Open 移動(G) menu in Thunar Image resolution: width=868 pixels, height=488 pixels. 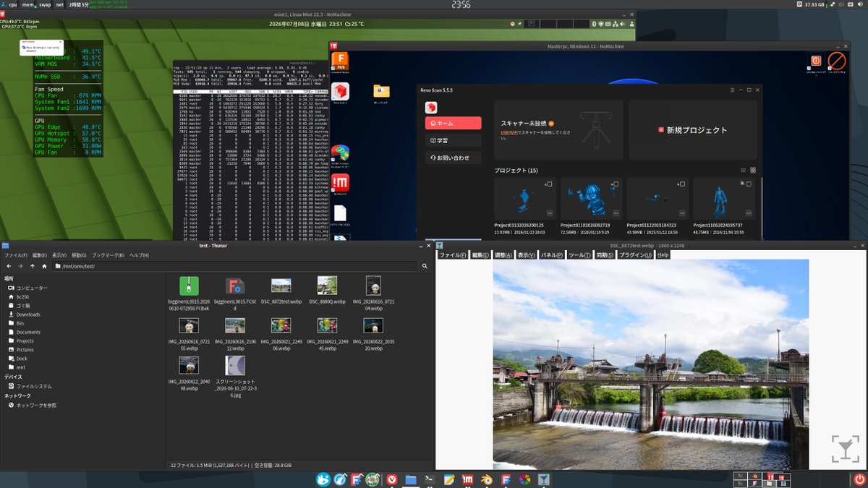(79, 255)
